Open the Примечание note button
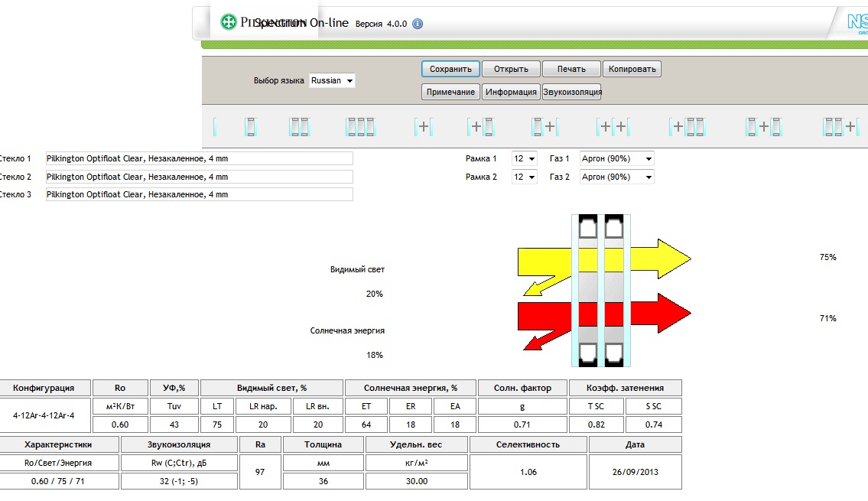The height and width of the screenshot is (501, 868). [450, 92]
